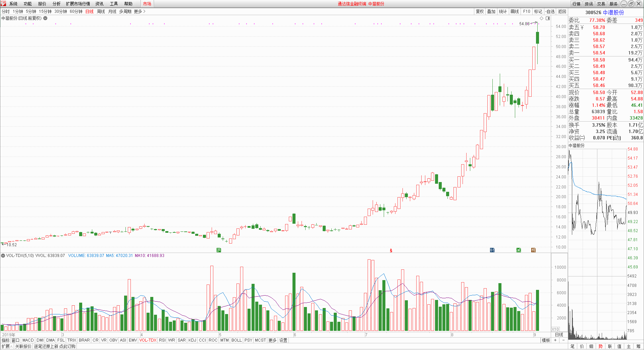Click the green 减 marker on timeline
644x350 pixels.
519,250
